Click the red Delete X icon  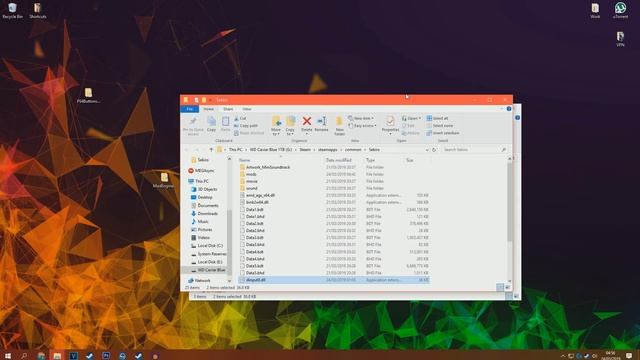307,121
